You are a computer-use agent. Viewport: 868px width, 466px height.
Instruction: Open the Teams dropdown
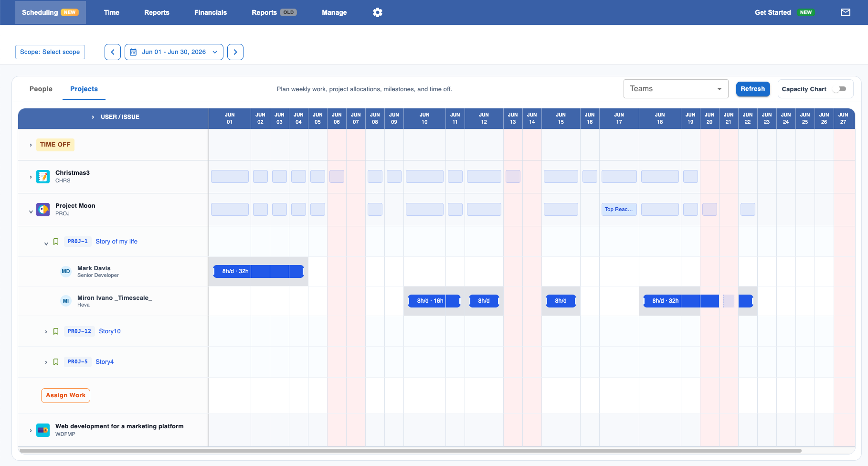point(676,89)
